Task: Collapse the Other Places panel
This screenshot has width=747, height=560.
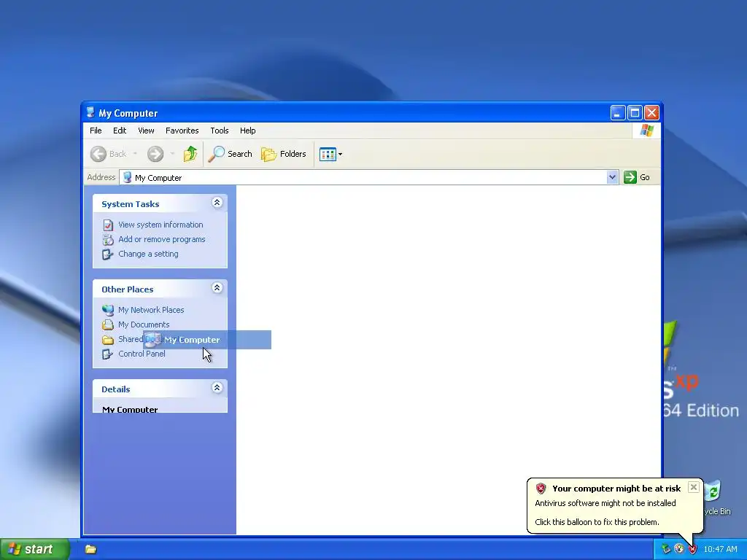Action: click(x=217, y=288)
